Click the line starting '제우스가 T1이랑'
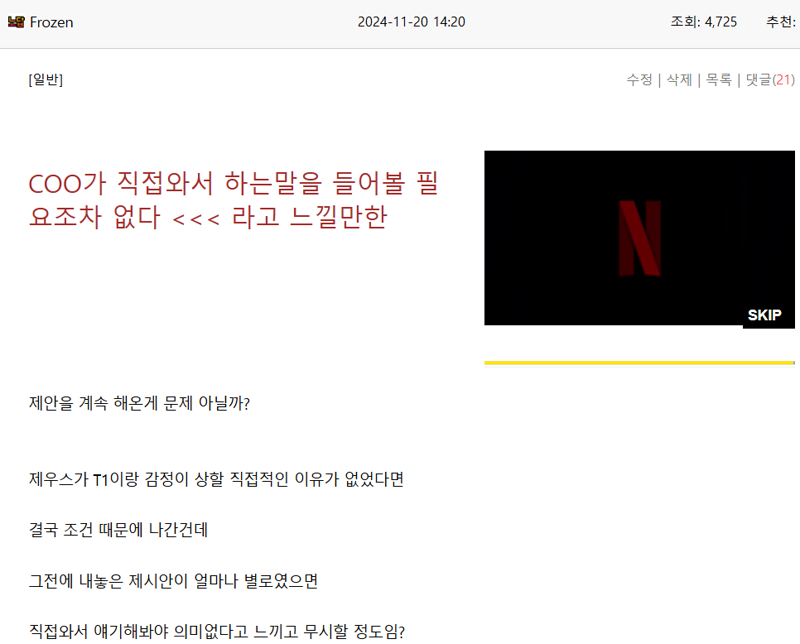The width and height of the screenshot is (800, 644). [216, 479]
